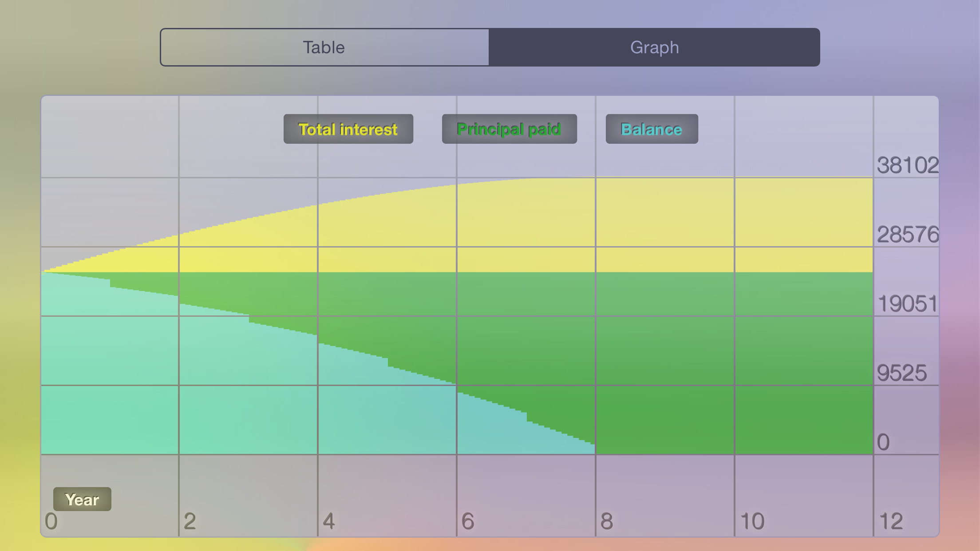Switch to the Table tab

click(x=324, y=47)
